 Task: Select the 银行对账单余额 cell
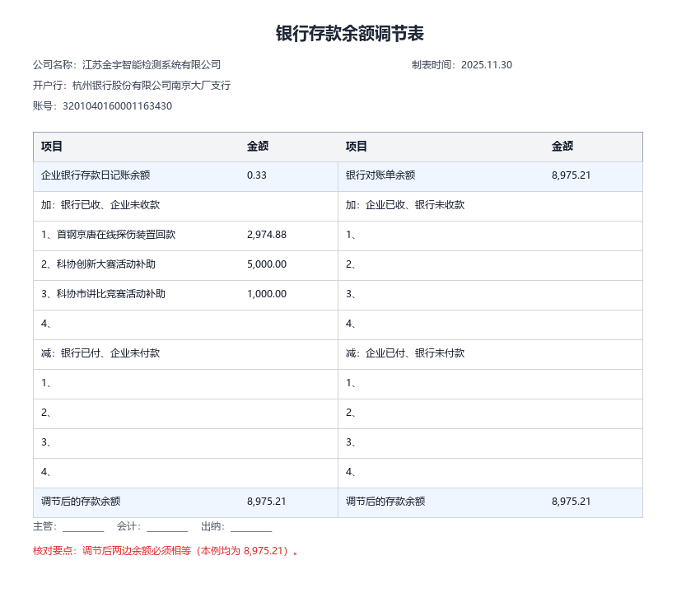[380, 175]
